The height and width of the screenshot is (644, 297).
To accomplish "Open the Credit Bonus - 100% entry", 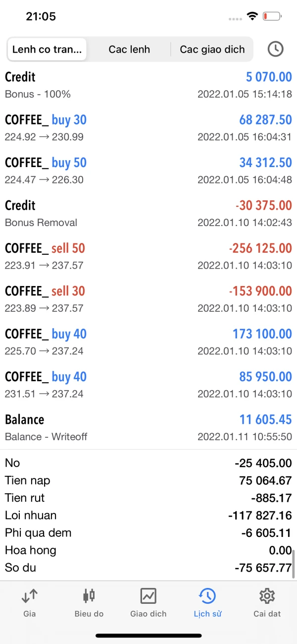I will tap(148, 85).
